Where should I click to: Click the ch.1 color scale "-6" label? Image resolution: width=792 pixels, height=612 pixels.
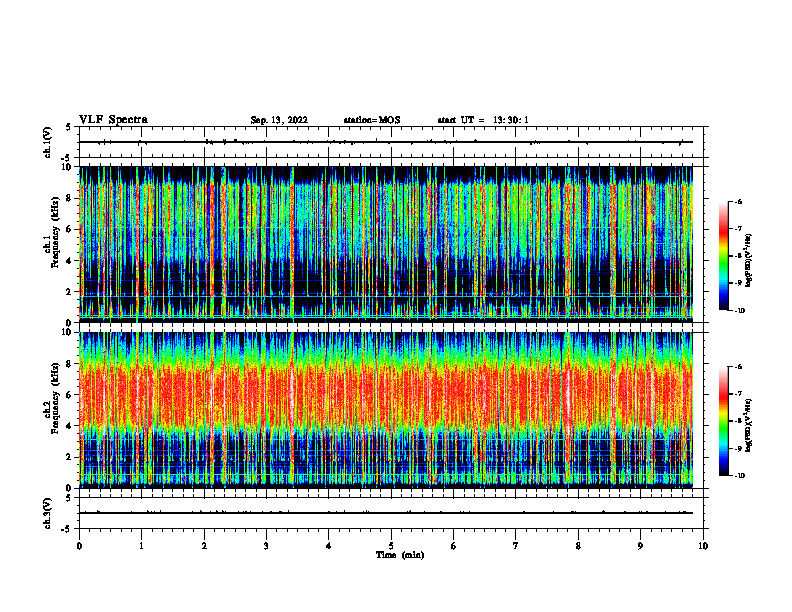point(739,202)
